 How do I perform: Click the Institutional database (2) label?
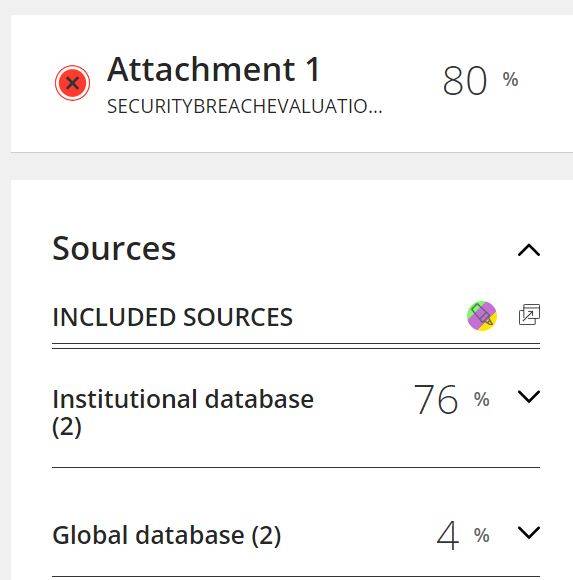point(183,413)
